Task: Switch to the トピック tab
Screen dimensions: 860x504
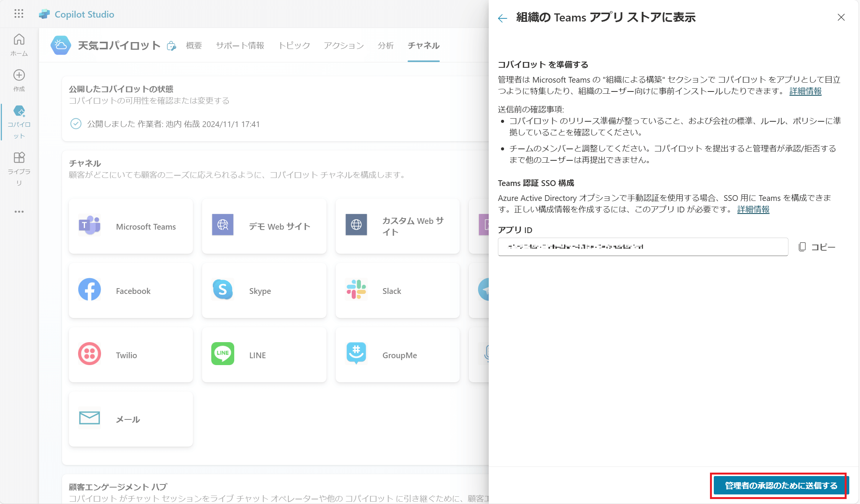Action: coord(294,46)
